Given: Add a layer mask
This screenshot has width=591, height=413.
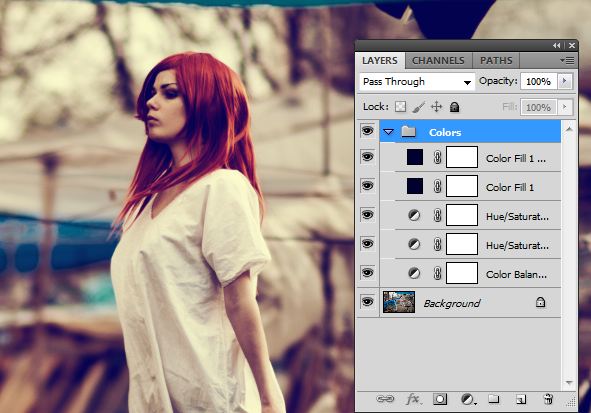Looking at the screenshot, I should (x=440, y=399).
